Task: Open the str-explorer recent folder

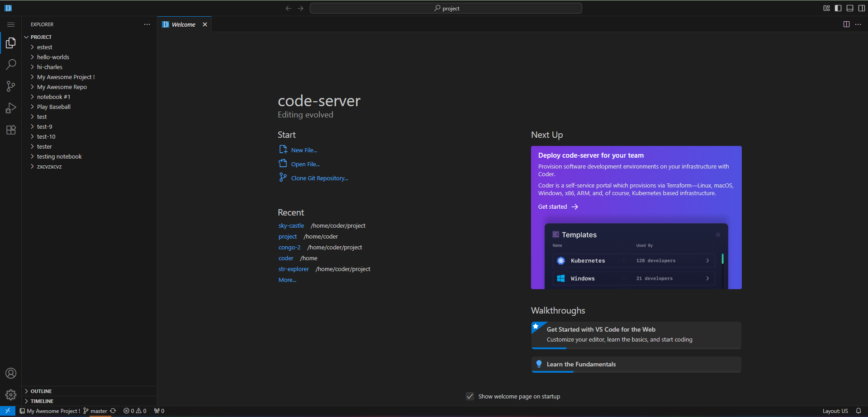Action: (x=294, y=269)
